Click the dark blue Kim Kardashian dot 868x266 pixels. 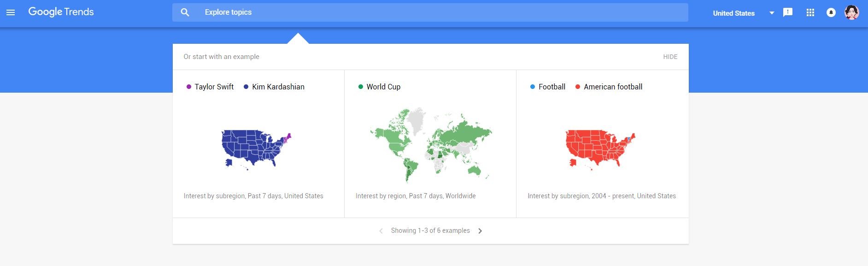pyautogui.click(x=246, y=87)
